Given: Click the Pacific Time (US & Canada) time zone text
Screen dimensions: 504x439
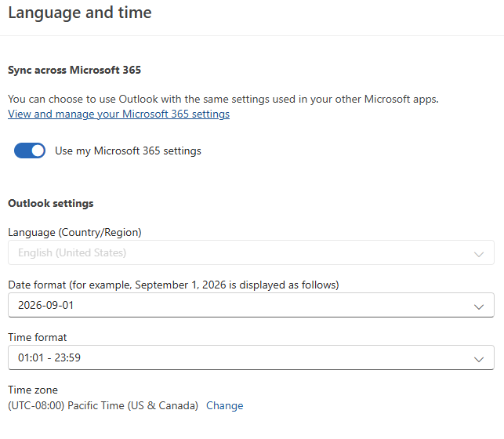Looking at the screenshot, I should [103, 405].
